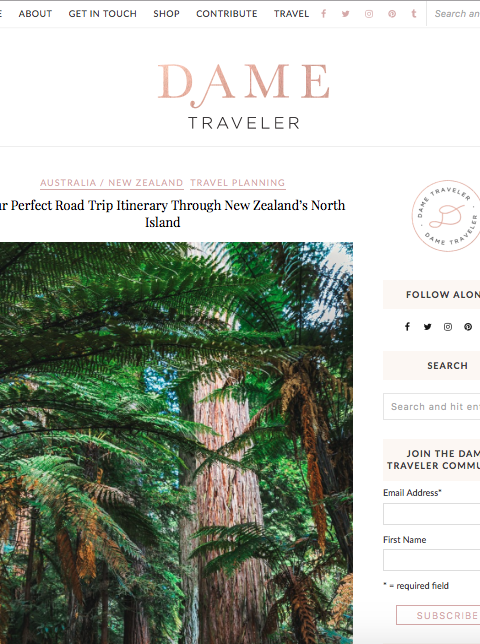Open the Travel menu item
480x644 pixels.
tap(292, 14)
